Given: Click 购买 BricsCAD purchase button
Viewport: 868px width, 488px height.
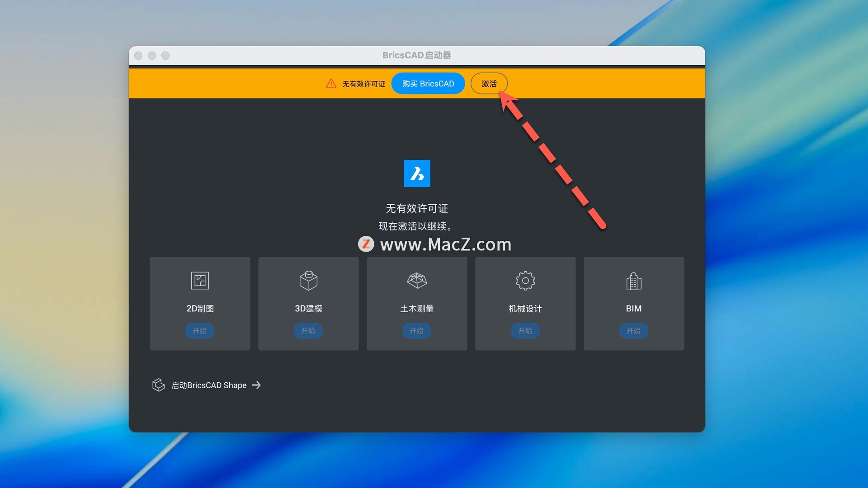Looking at the screenshot, I should (428, 84).
